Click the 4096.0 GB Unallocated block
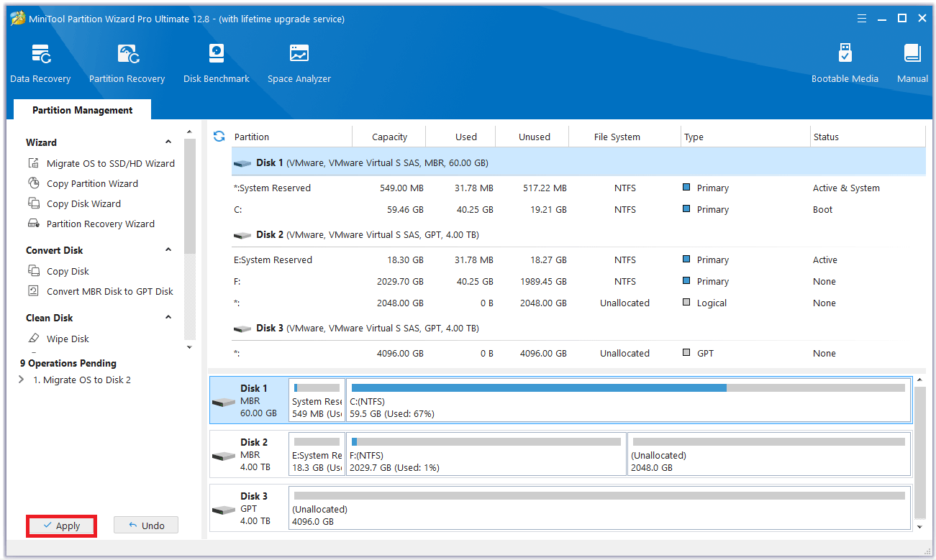The width and height of the screenshot is (936, 560). pyautogui.click(x=599, y=508)
